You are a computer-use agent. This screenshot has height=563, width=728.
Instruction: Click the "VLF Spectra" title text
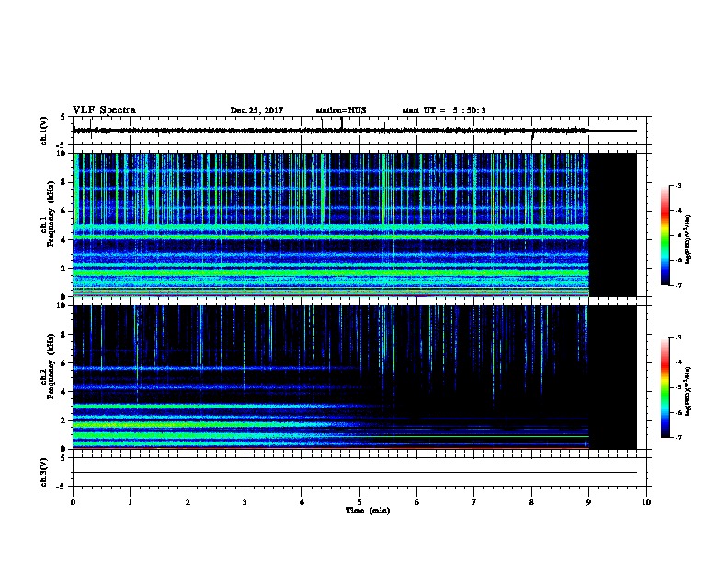point(104,110)
